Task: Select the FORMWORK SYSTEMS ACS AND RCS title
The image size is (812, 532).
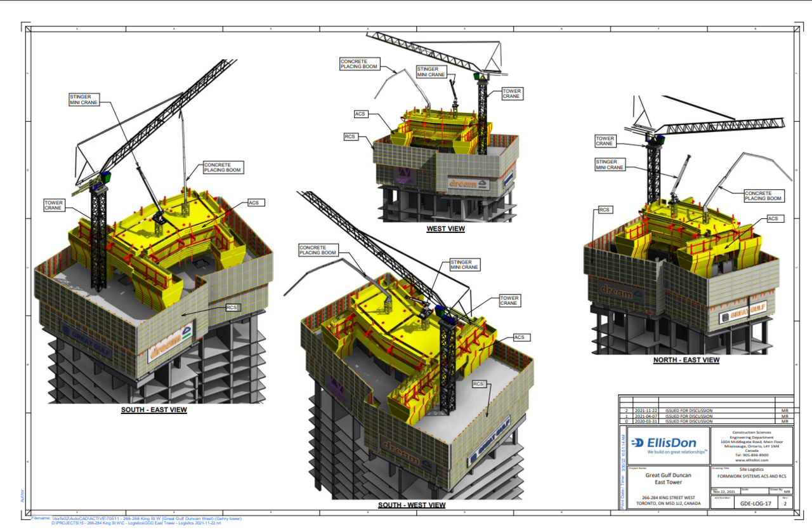Action: coord(752,475)
